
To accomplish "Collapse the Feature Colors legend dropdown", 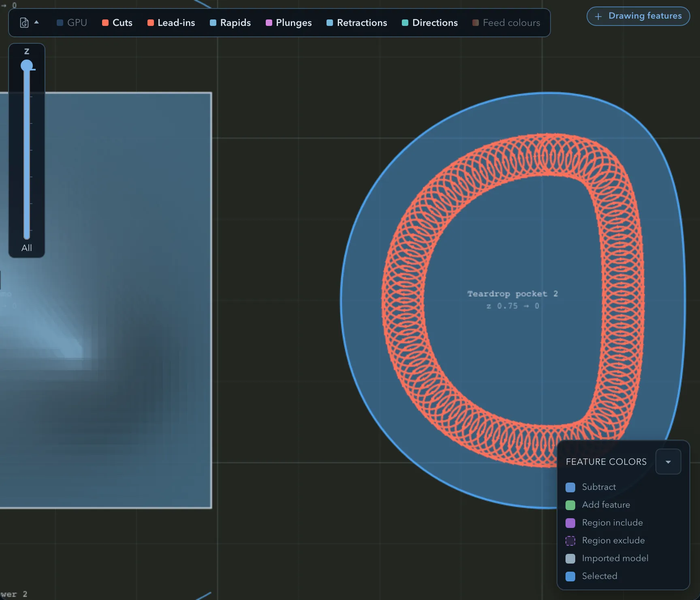I will pos(668,462).
